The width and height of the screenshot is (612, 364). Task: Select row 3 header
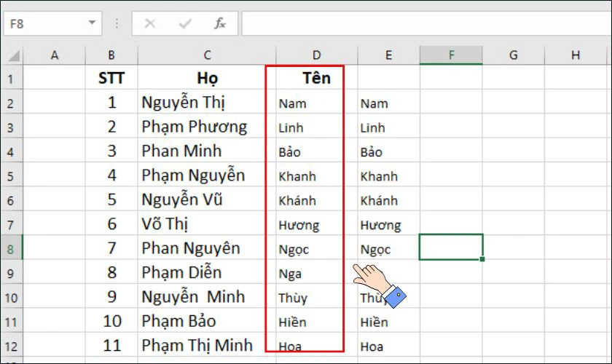pos(12,126)
